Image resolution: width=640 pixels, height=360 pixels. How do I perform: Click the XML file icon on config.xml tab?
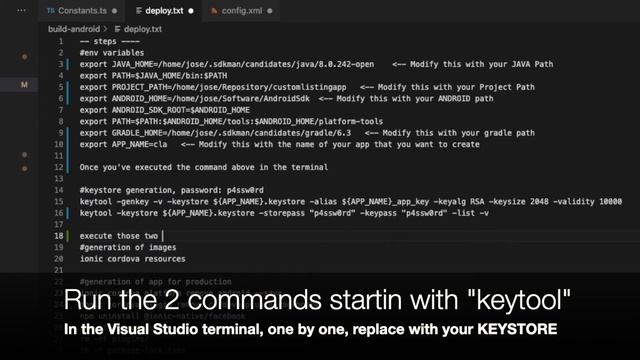(x=214, y=11)
